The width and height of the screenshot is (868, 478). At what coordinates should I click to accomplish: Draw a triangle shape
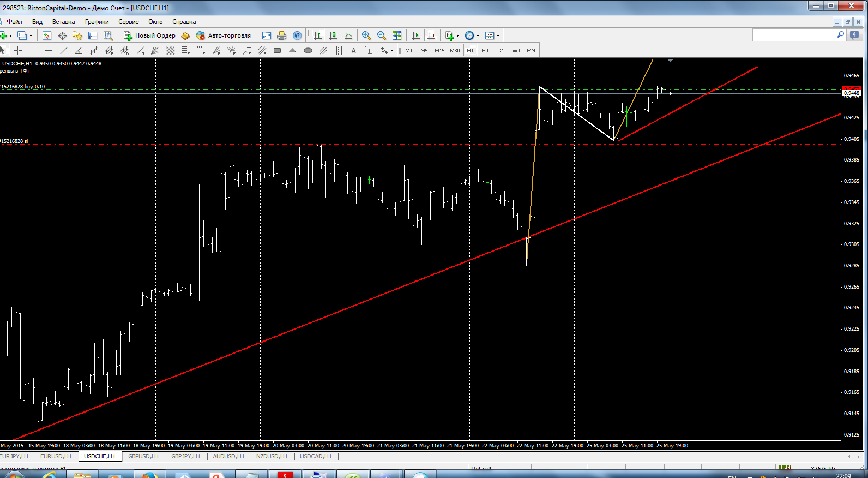coord(292,50)
